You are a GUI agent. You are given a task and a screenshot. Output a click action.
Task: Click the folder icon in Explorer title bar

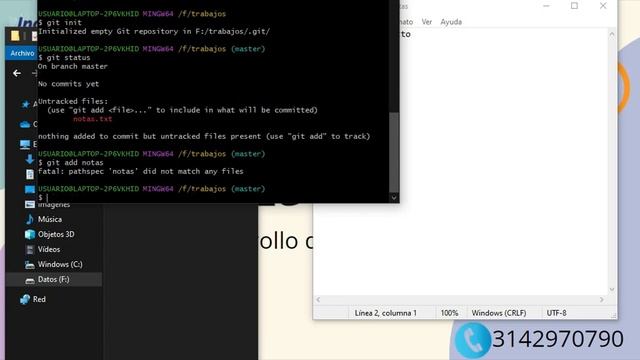click(15, 36)
